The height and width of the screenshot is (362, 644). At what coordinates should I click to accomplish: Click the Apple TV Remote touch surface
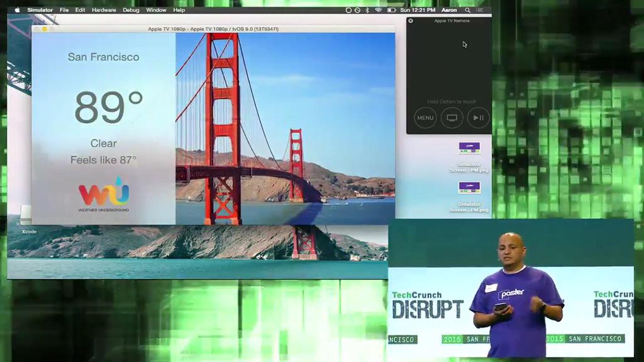pyautogui.click(x=449, y=62)
